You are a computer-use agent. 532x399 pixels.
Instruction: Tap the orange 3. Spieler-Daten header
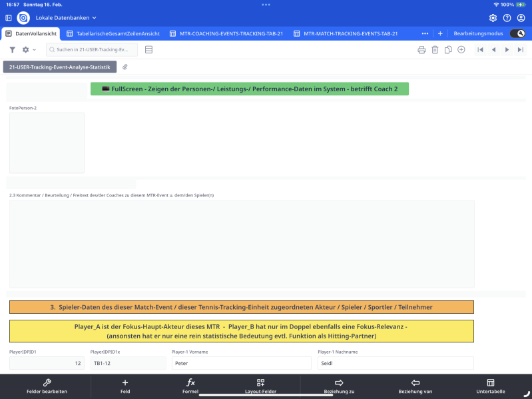coord(242,307)
